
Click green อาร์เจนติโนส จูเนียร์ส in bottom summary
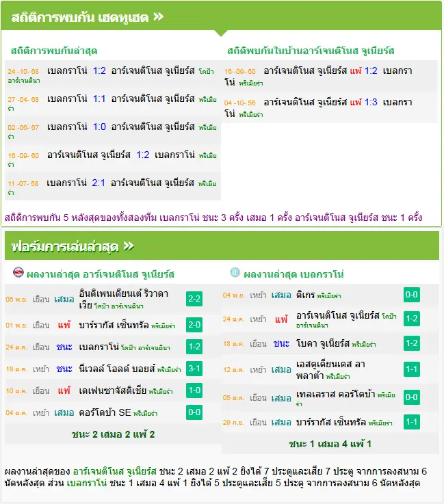(115, 472)
